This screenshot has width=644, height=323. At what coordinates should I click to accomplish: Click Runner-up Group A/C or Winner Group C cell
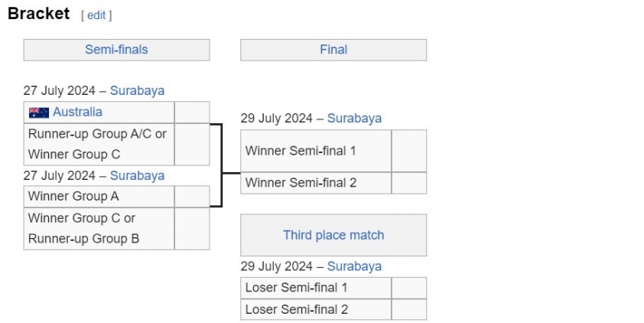pos(99,144)
